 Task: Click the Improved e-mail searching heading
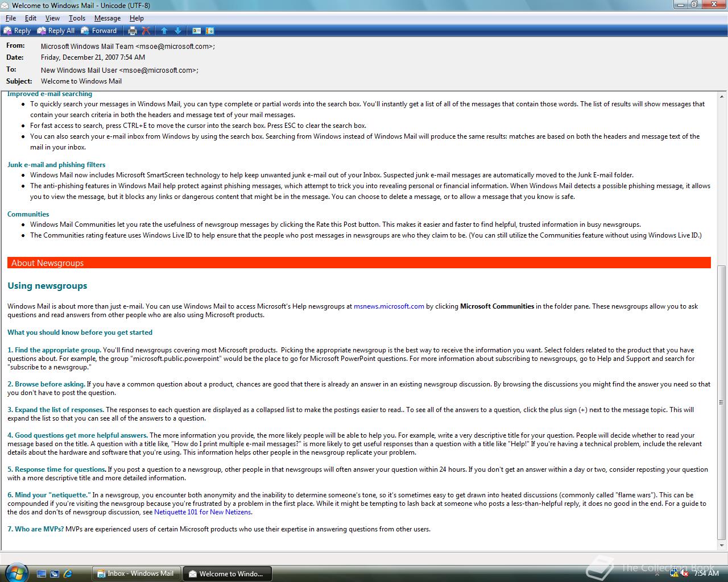coord(49,94)
